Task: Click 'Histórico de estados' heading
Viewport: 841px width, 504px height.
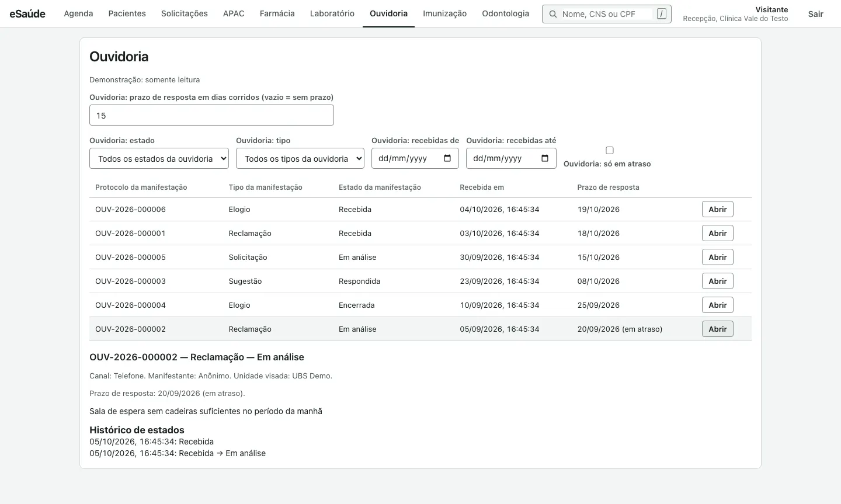Action: pyautogui.click(x=137, y=430)
